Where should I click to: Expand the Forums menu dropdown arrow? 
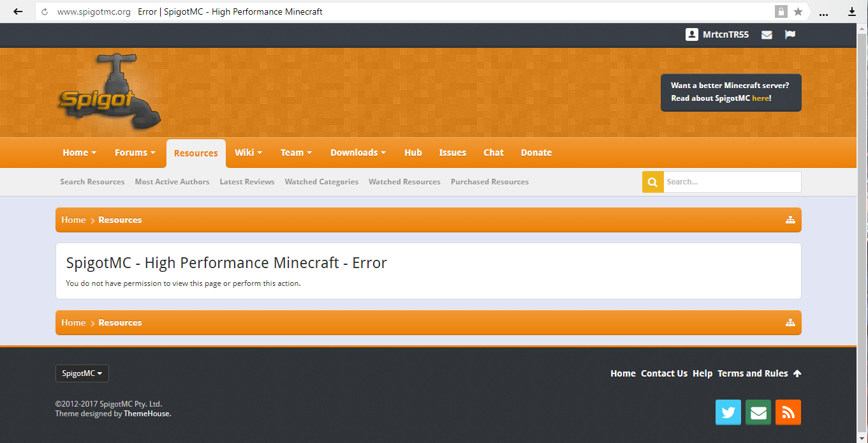[x=153, y=153]
